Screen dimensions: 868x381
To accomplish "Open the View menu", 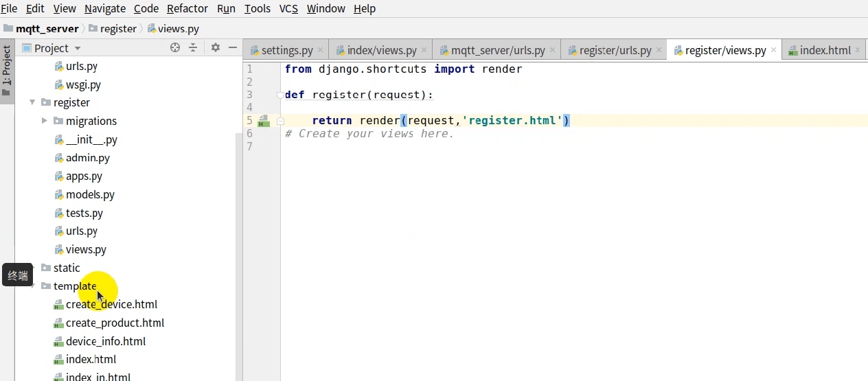I will coord(65,8).
